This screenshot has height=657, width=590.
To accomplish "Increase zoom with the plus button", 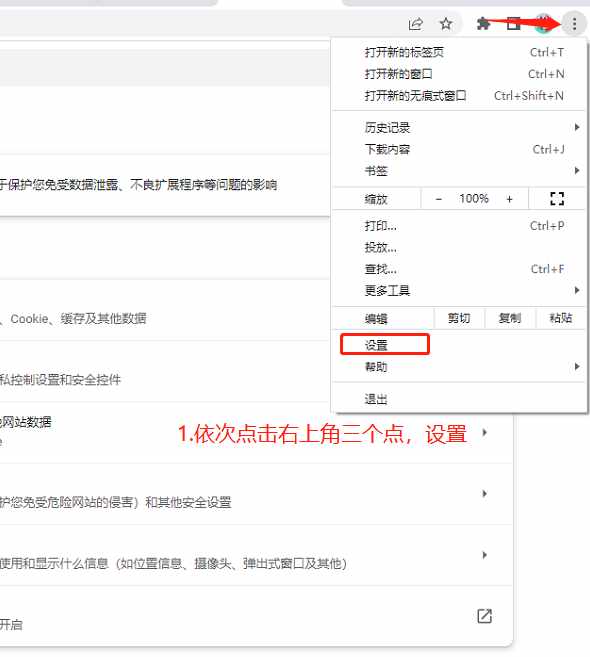I will tap(509, 199).
